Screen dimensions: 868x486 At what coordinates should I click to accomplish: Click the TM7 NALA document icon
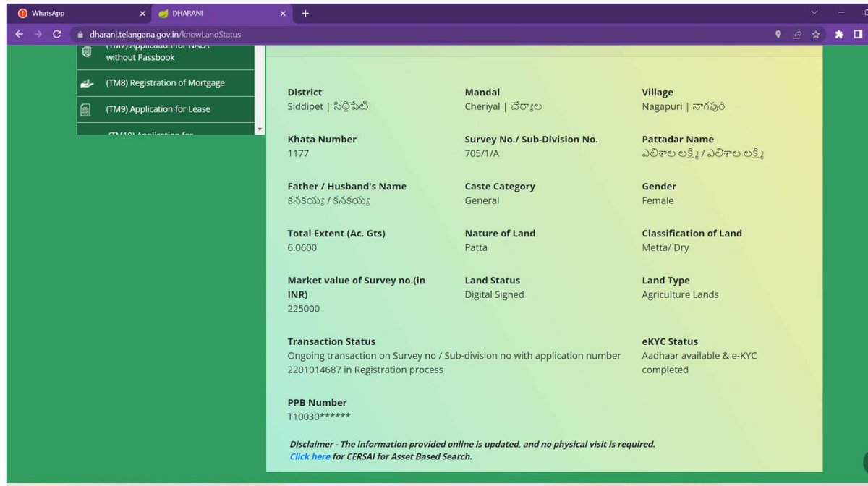(86, 51)
